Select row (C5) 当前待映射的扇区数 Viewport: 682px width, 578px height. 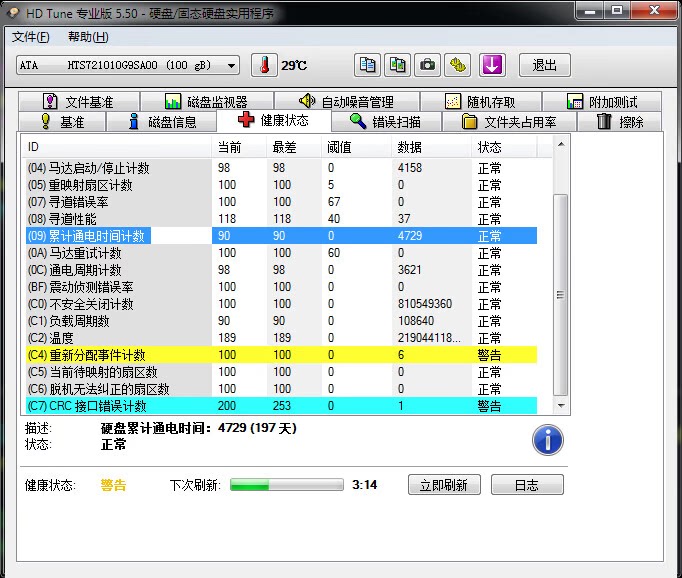(281, 372)
